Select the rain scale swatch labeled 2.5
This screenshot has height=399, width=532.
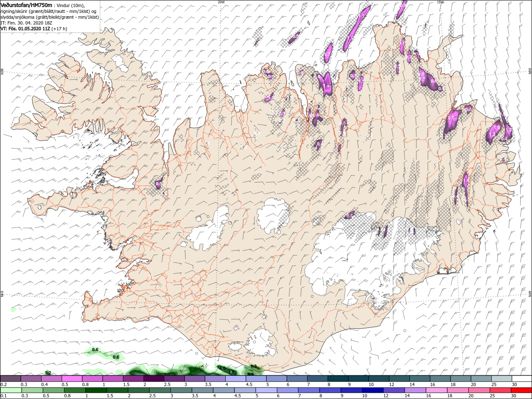tap(160, 390)
